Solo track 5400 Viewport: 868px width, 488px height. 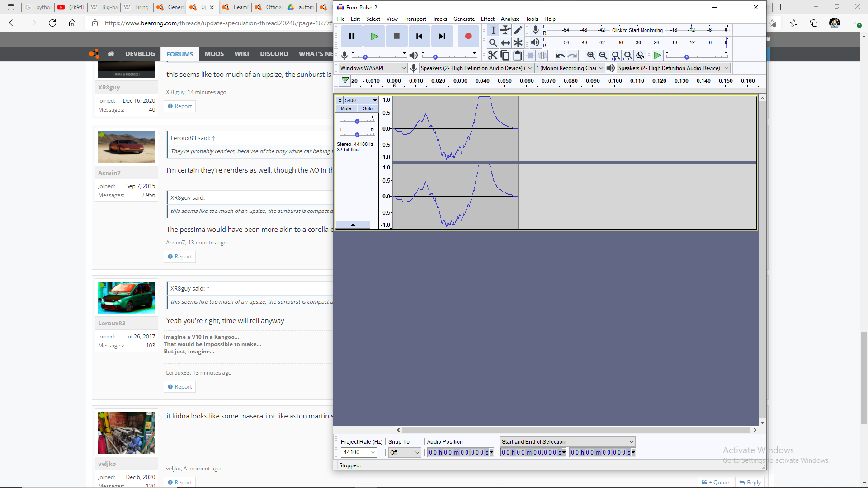click(368, 108)
